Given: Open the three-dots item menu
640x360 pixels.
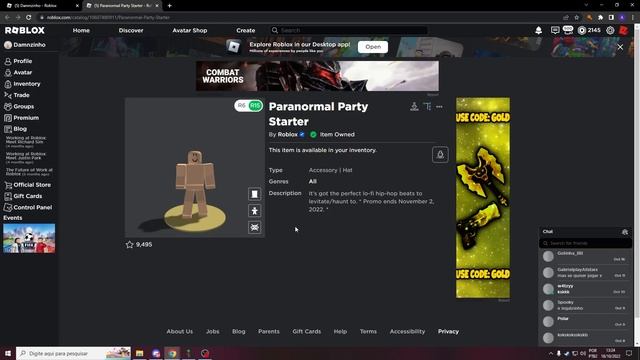Looking at the screenshot, I should click(439, 107).
